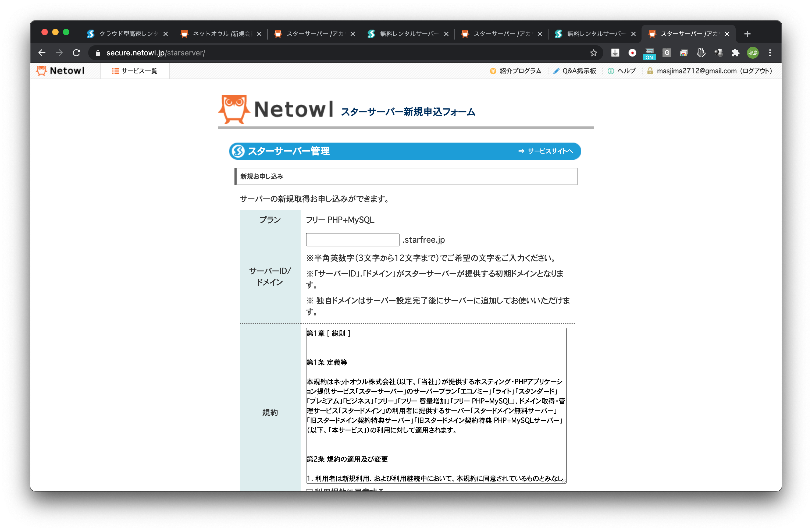Click the macOS green fullscreen button
The image size is (812, 531).
click(x=66, y=32)
